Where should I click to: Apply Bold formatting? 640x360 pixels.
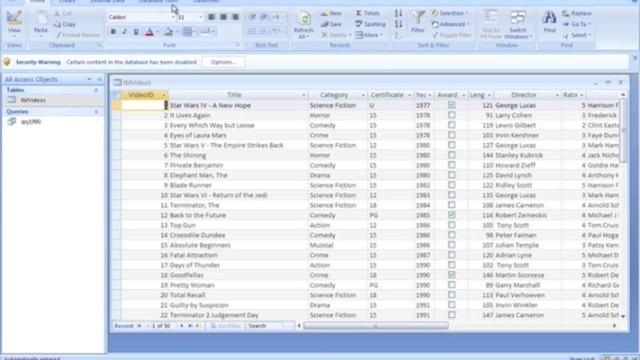coord(113,31)
